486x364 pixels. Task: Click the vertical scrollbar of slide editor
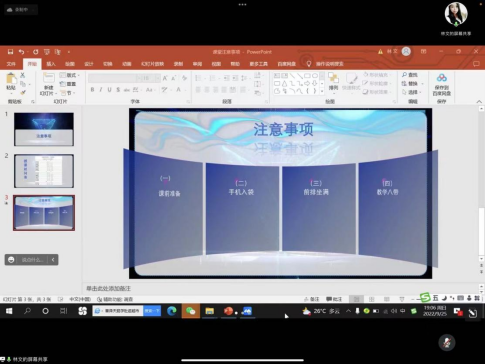coord(481,183)
